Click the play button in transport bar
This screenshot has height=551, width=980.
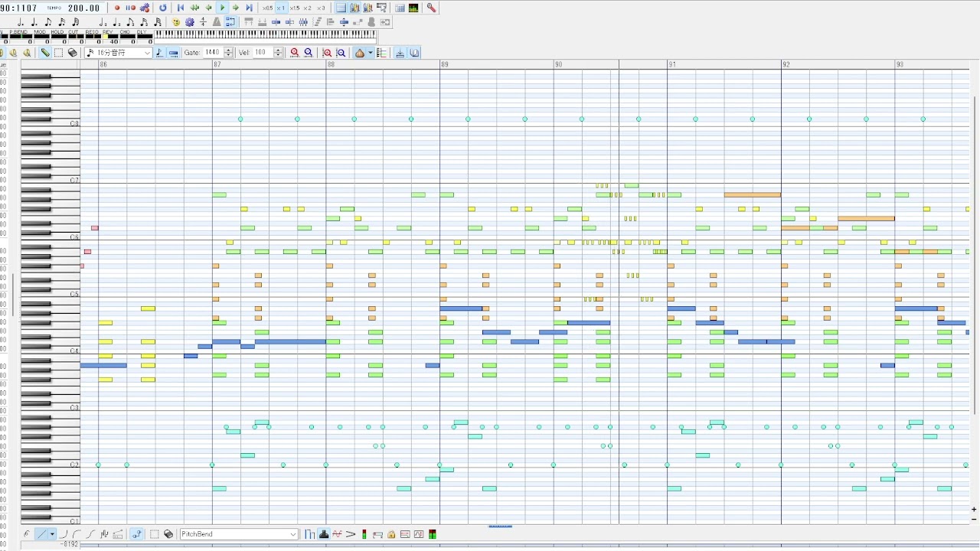click(222, 8)
